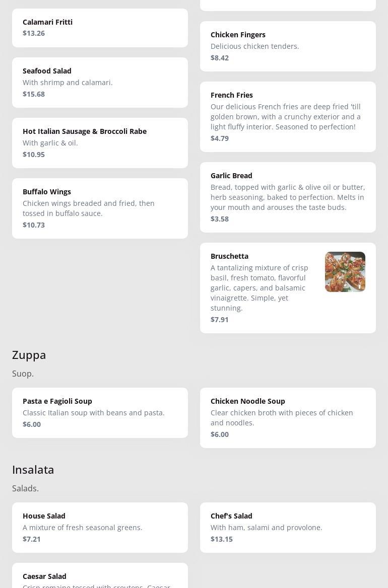Open the Caesar Salad item
This screenshot has width=388, height=588.
pos(100,577)
